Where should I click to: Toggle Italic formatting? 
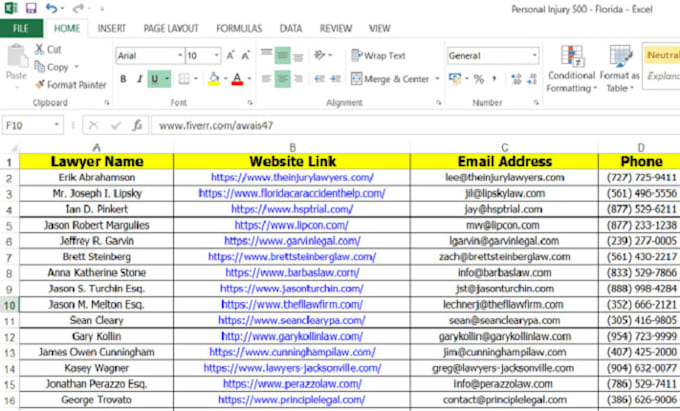[x=139, y=79]
